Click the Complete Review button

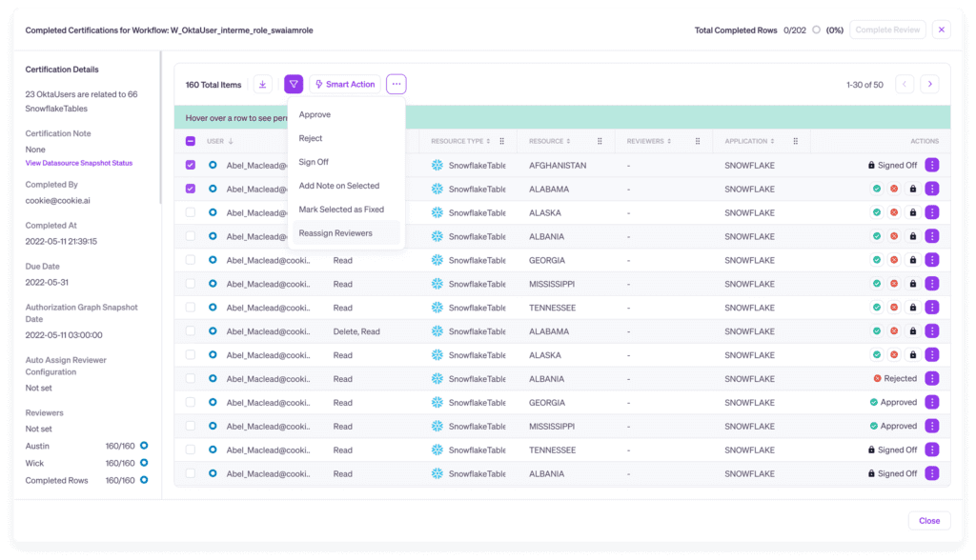tap(887, 30)
